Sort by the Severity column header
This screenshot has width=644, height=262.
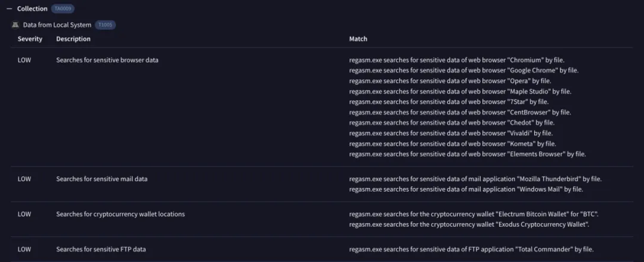click(30, 39)
